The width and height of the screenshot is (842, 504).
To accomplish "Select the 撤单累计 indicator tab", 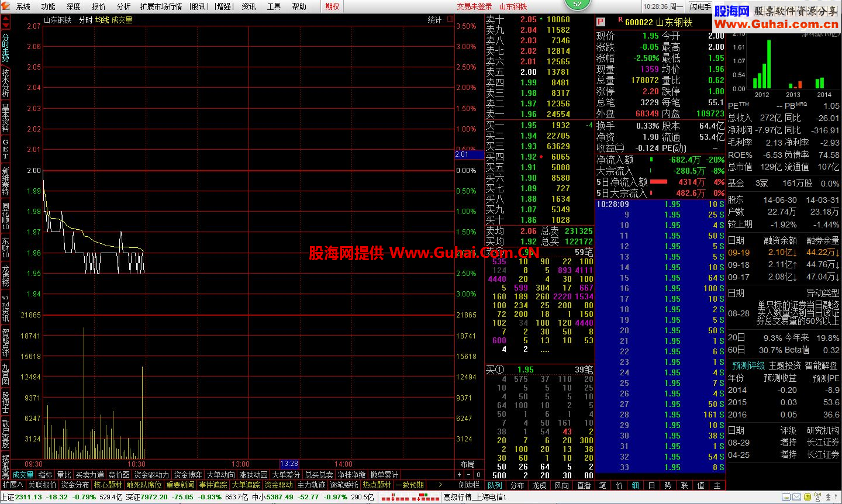I will [384, 475].
